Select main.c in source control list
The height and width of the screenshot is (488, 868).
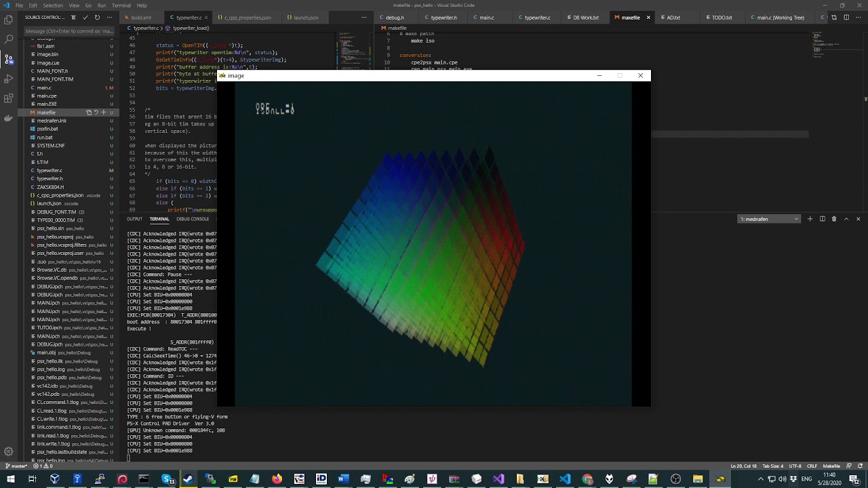click(68, 87)
